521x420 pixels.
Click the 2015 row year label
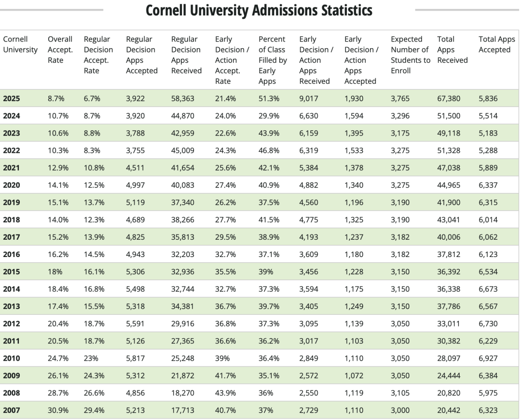pyautogui.click(x=12, y=271)
